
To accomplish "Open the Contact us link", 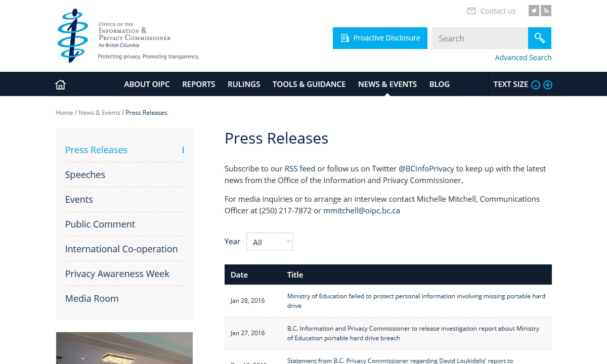I will tap(498, 11).
